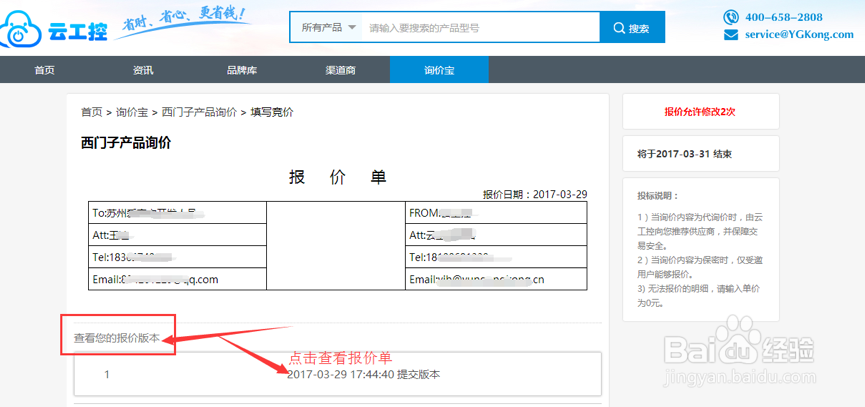Open the 首页 navigation tab

[x=44, y=70]
